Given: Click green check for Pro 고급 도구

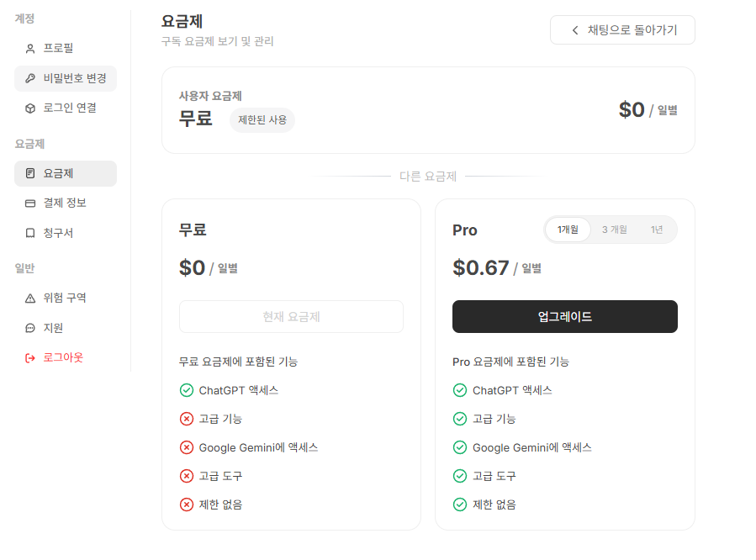Looking at the screenshot, I should [460, 476].
